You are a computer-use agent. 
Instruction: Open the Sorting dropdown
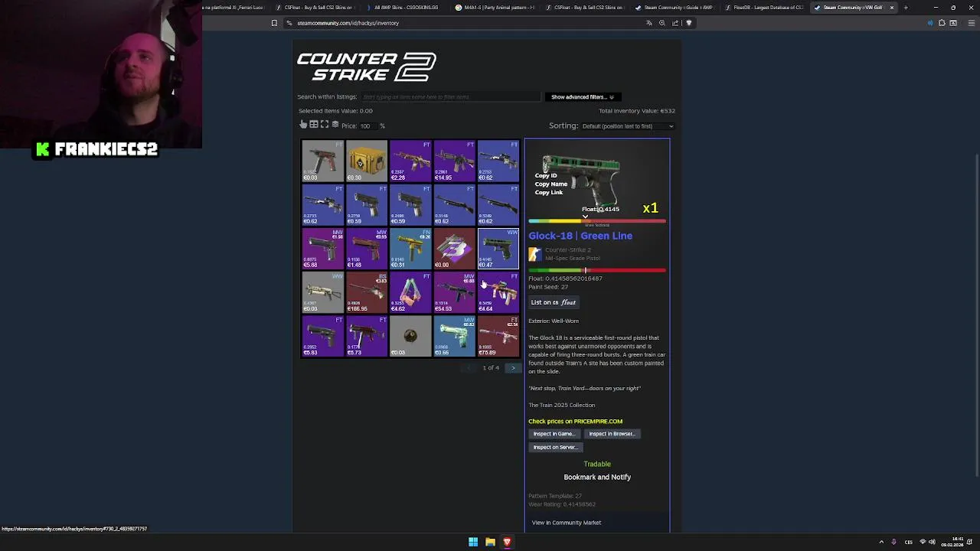[x=627, y=126]
